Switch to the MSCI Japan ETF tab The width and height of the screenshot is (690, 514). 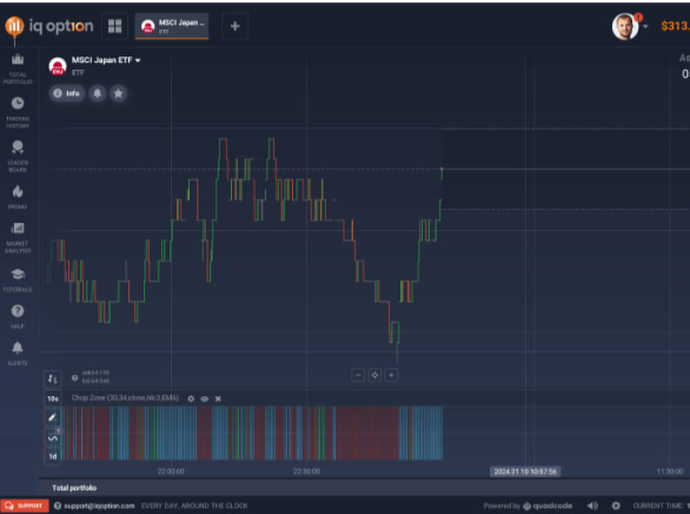pyautogui.click(x=172, y=26)
